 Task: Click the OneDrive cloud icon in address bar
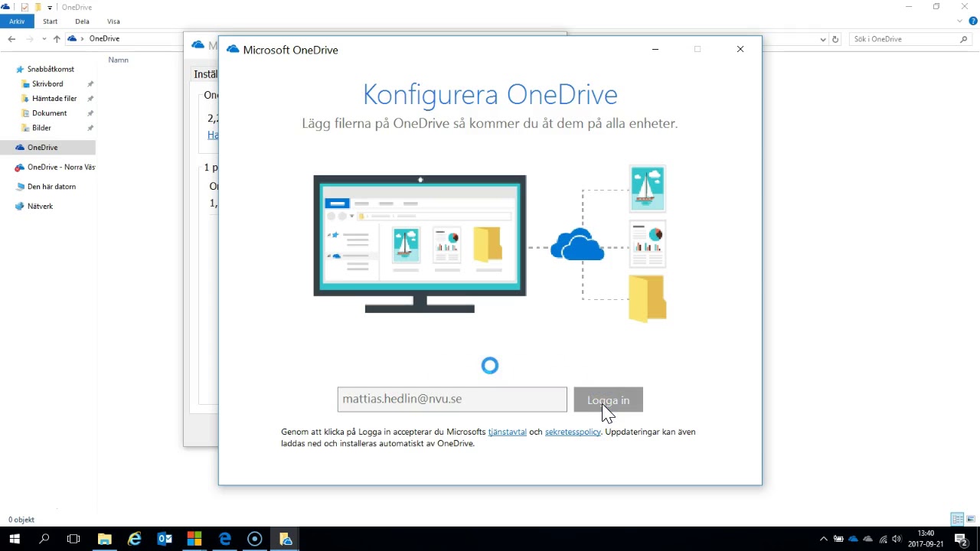tap(72, 38)
